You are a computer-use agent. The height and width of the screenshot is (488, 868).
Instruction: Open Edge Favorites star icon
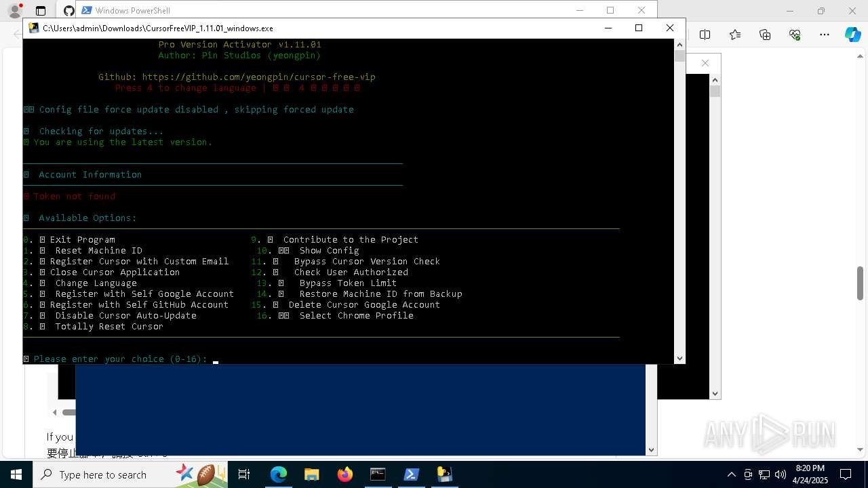735,35
